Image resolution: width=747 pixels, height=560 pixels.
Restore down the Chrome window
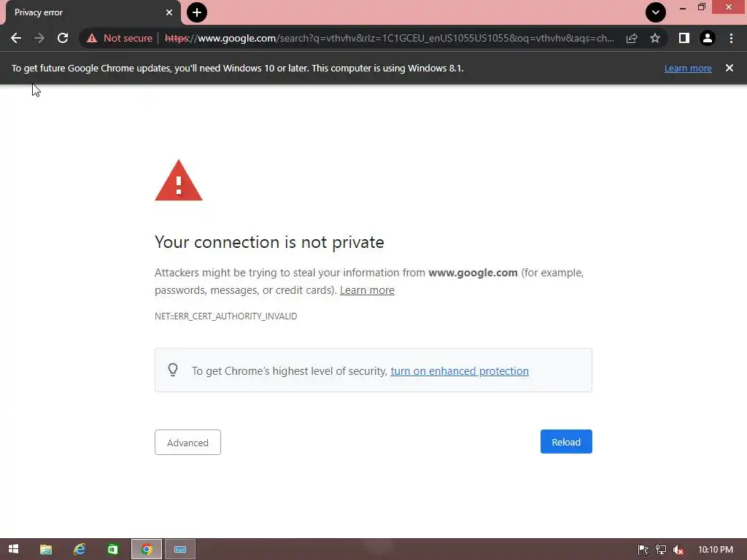point(701,7)
